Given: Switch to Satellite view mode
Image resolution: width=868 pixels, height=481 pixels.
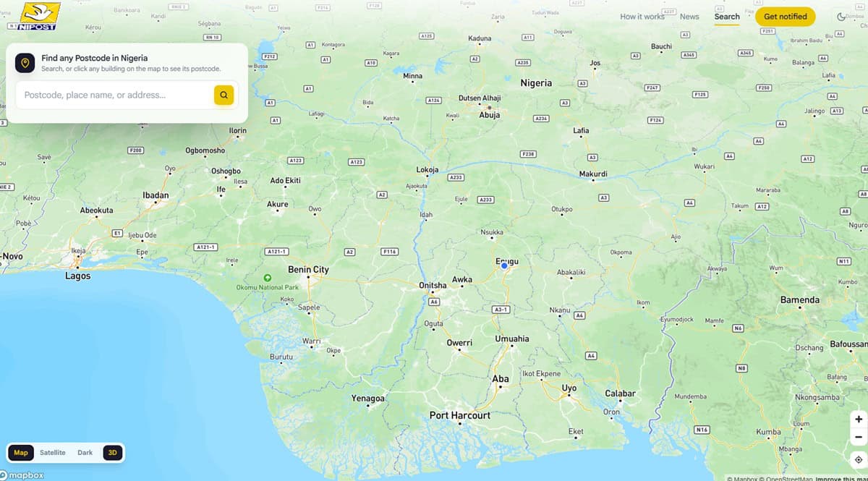Looking at the screenshot, I should pos(52,453).
